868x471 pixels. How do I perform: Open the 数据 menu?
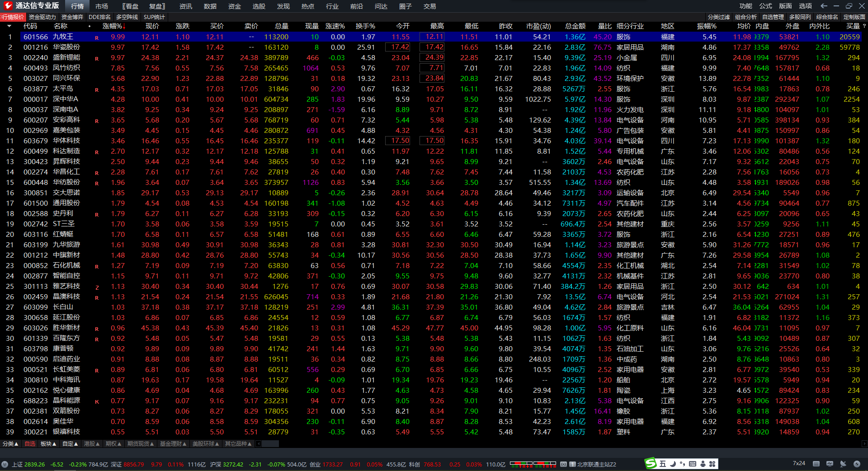coord(210,6)
